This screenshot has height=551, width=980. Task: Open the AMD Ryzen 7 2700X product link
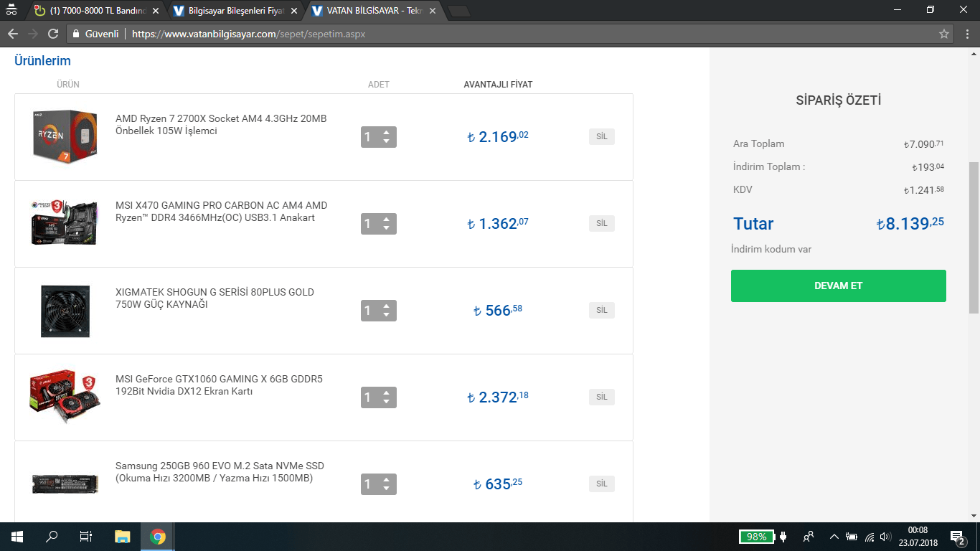(221, 125)
